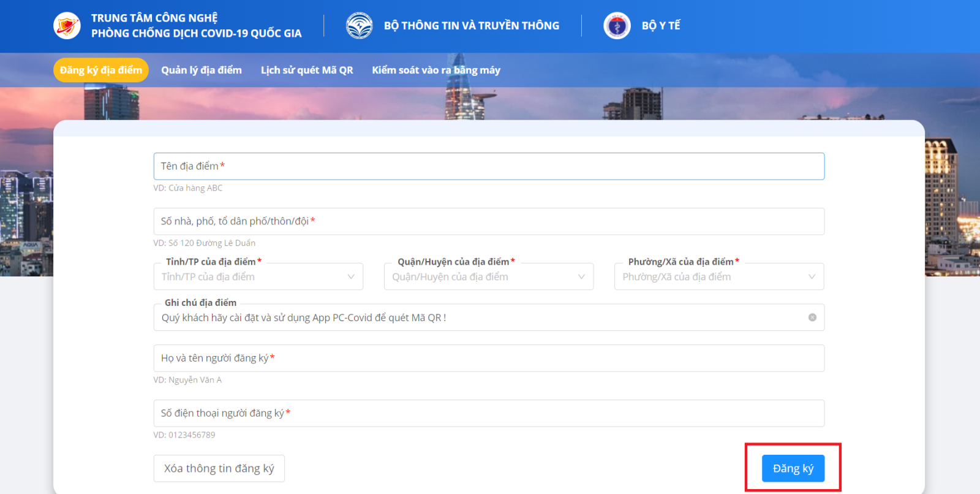This screenshot has height=494, width=980.
Task: Expand the Tỉnh/TP của địa điểm dropdown
Action: [258, 276]
